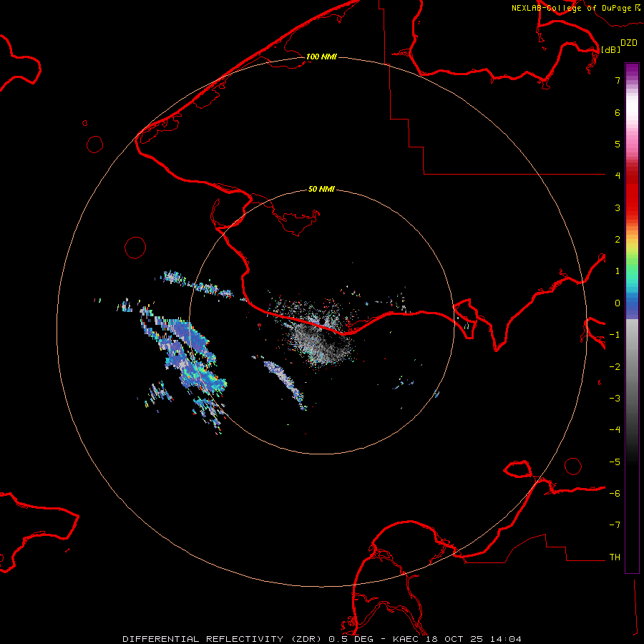
Task: Click the 3 dB value on the color scale
Action: pos(618,208)
